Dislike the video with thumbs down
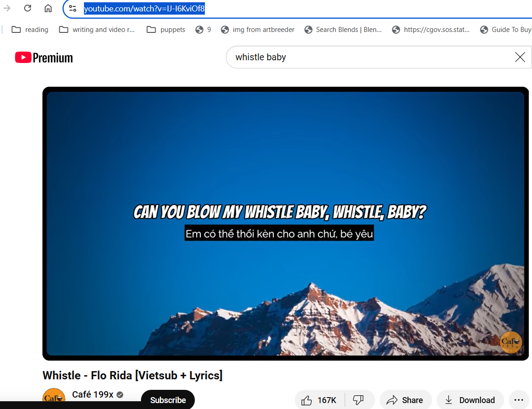The image size is (532, 409). (x=359, y=400)
